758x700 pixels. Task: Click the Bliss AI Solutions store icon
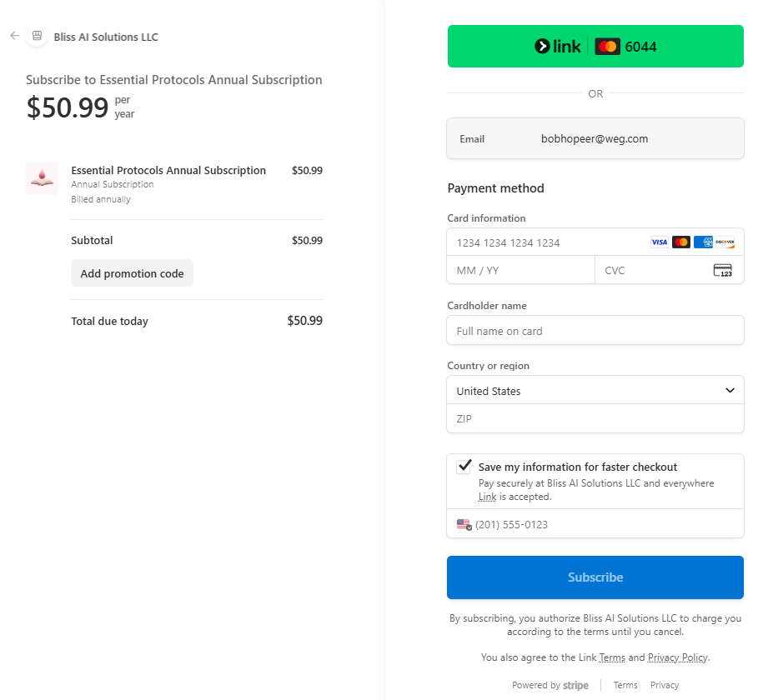pos(36,36)
